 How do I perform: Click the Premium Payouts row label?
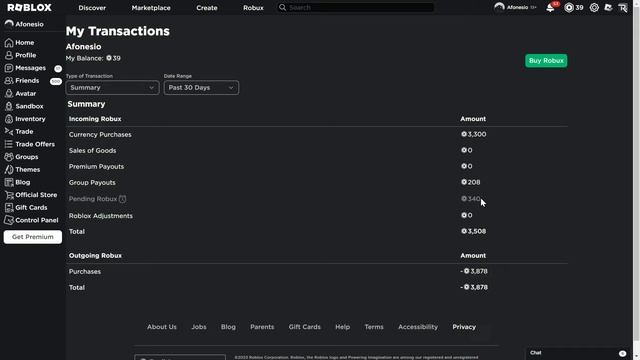coord(96,167)
